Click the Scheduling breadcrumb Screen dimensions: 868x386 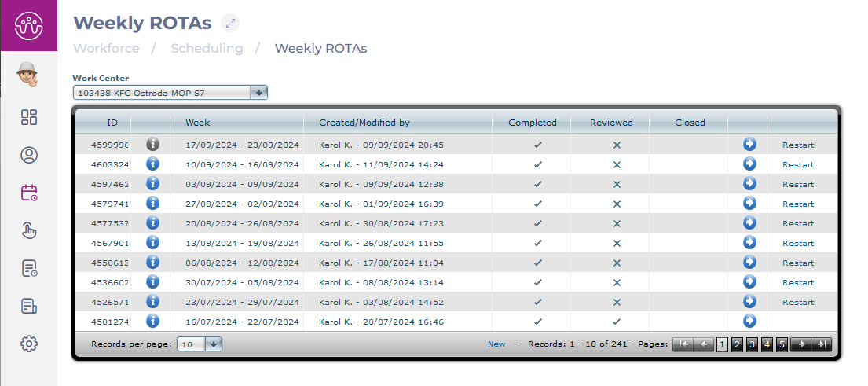pos(207,49)
